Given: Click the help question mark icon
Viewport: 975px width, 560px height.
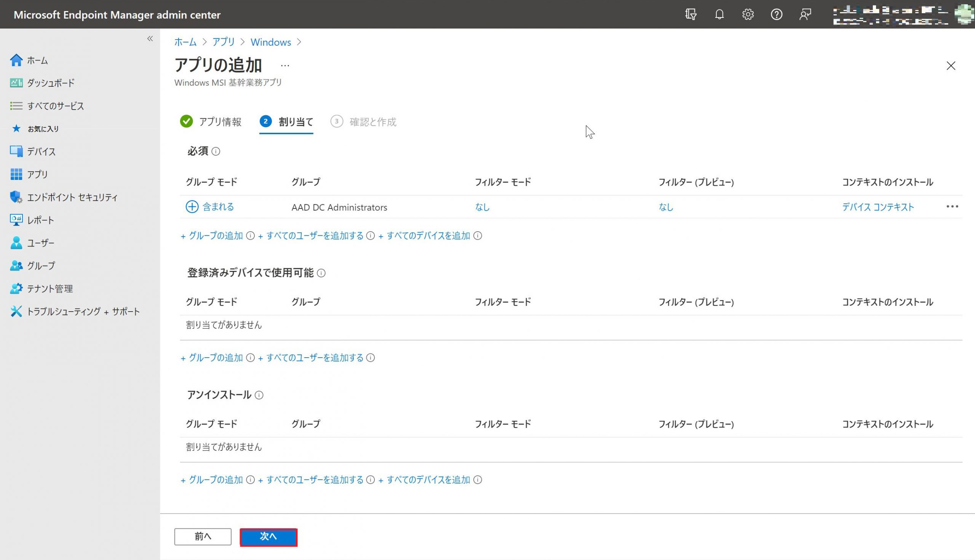Looking at the screenshot, I should click(x=776, y=14).
